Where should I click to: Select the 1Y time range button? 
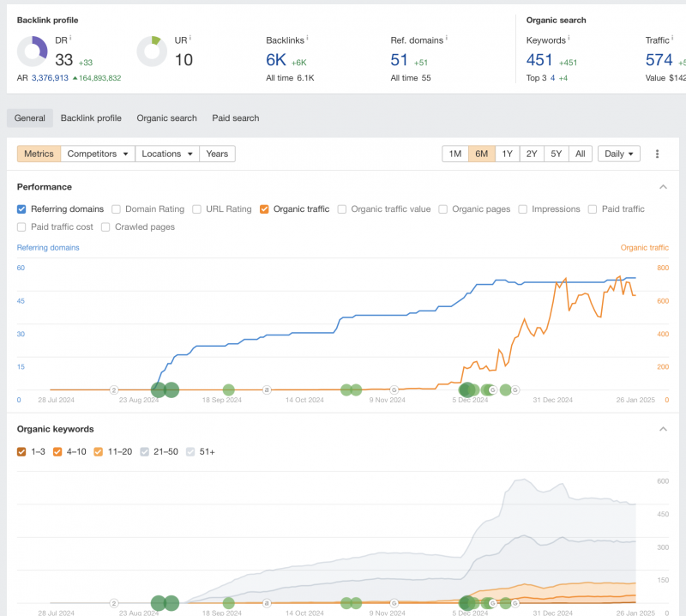point(507,154)
